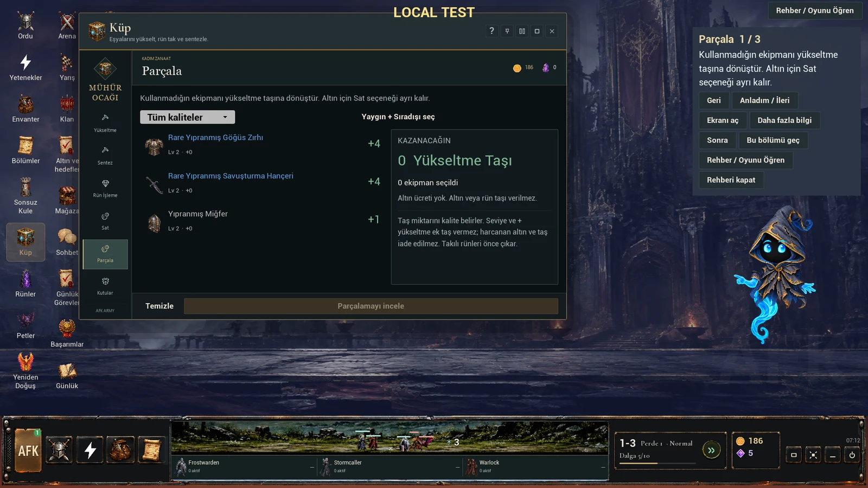Click Yaygın + Sıradışı seç link
868x488 pixels.
coord(398,117)
